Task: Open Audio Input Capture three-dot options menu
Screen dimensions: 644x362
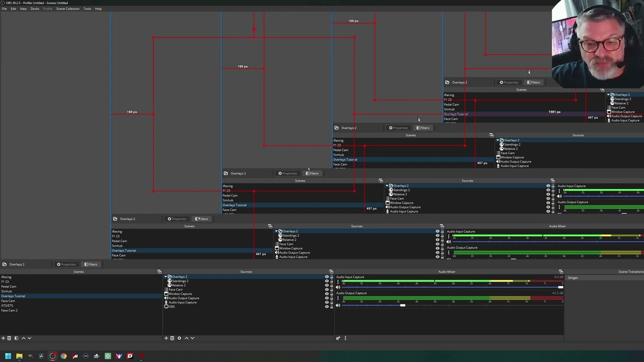Action: 338,281
